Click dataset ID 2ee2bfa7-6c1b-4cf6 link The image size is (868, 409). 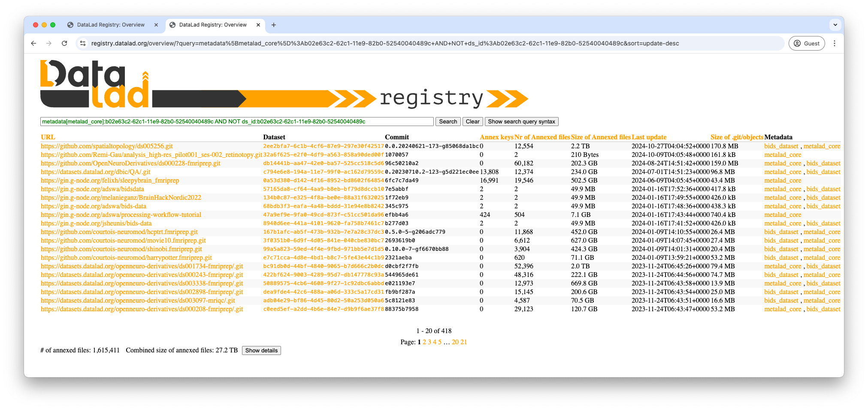tap(324, 146)
